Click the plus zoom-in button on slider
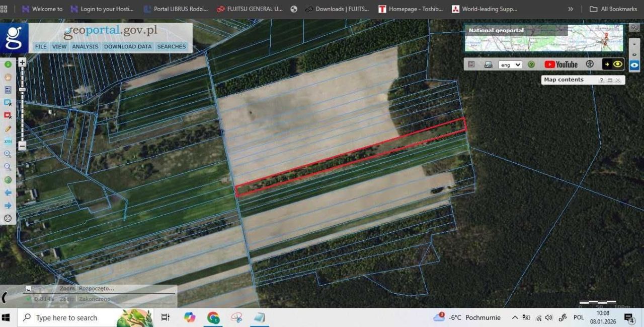 [22, 63]
